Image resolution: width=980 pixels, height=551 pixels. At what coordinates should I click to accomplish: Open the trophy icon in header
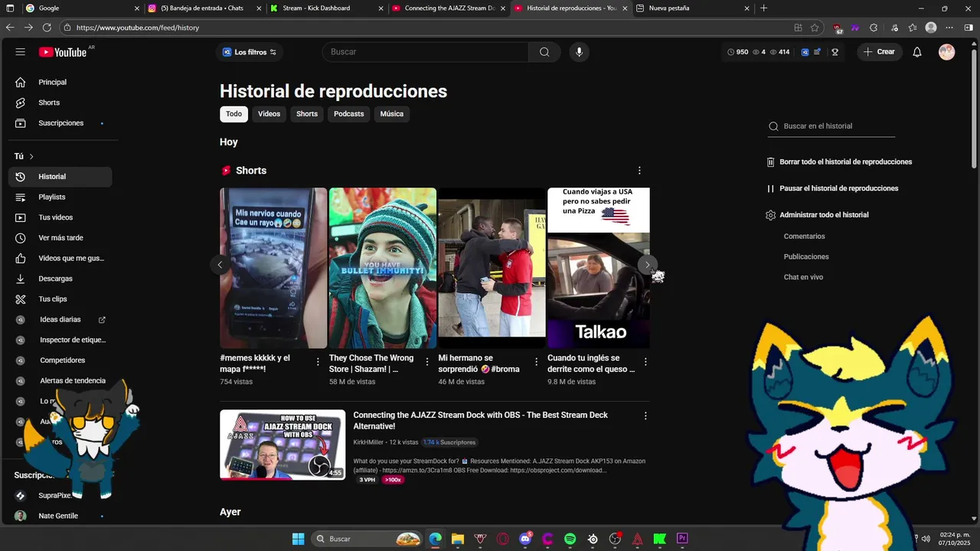(x=835, y=52)
